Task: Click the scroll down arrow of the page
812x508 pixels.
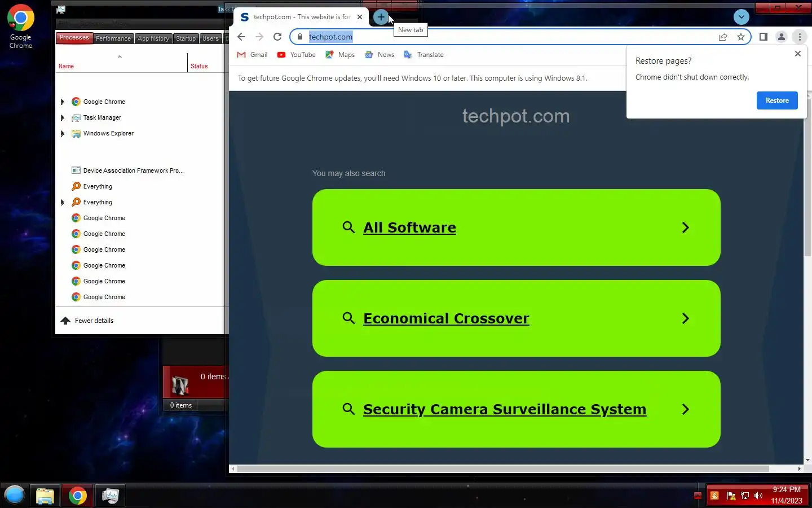Action: point(807,460)
